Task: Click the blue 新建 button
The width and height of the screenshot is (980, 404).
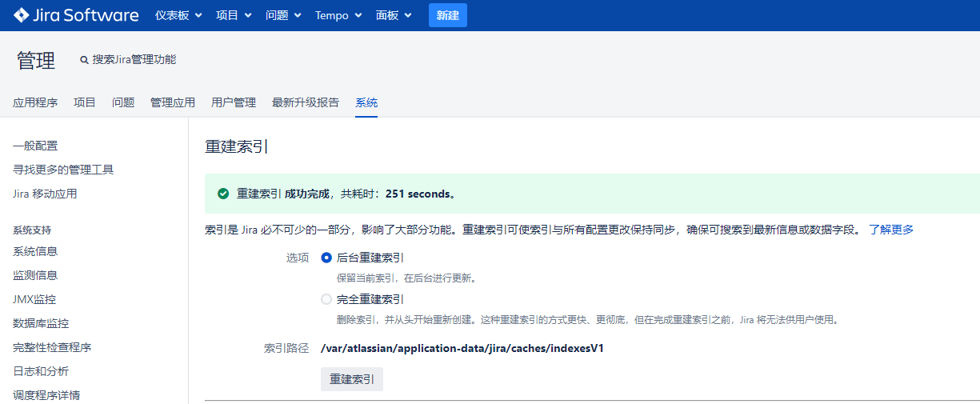Action: pos(448,15)
